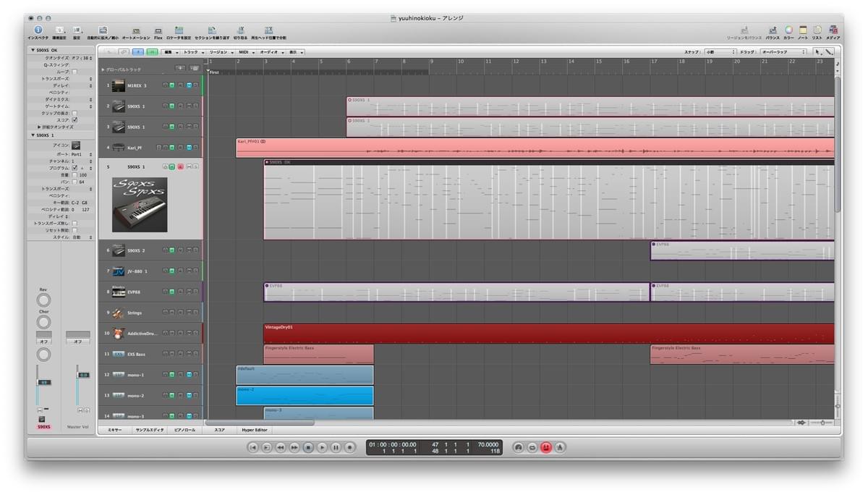The height and width of the screenshot is (495, 868).
Task: Toggle mute on the M1REX 3 track
Action: [x=189, y=85]
